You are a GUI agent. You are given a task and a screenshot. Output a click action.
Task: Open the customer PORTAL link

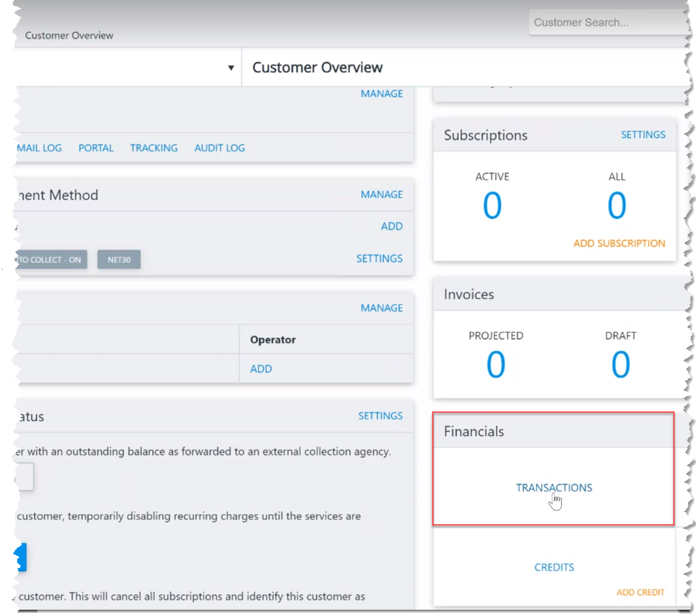[x=96, y=148]
